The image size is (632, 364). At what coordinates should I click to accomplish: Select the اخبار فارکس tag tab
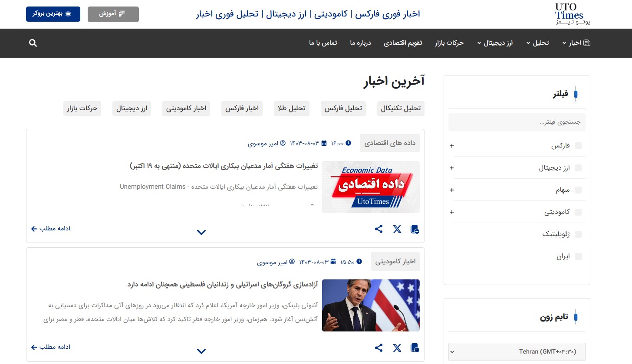pyautogui.click(x=242, y=108)
